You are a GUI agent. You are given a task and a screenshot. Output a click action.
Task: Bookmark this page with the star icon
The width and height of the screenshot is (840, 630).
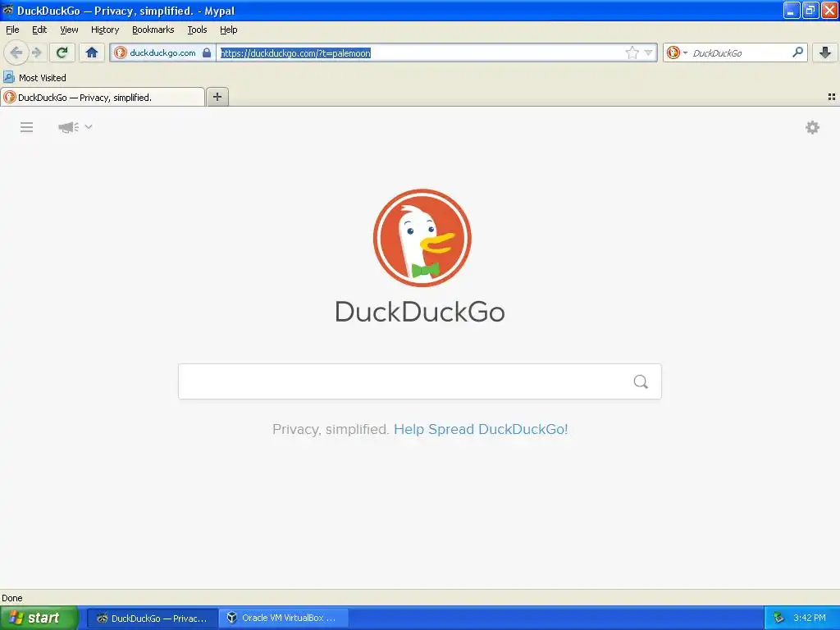(x=632, y=52)
